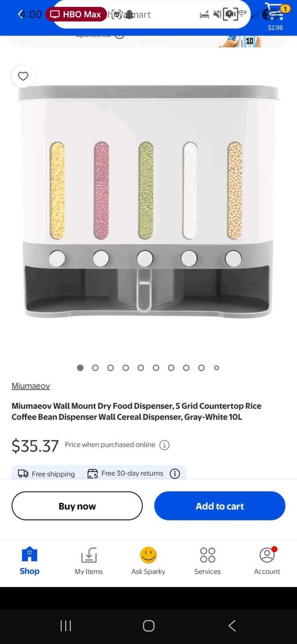Select the second image carousel dot
This screenshot has width=297, height=644.
pos(95,368)
